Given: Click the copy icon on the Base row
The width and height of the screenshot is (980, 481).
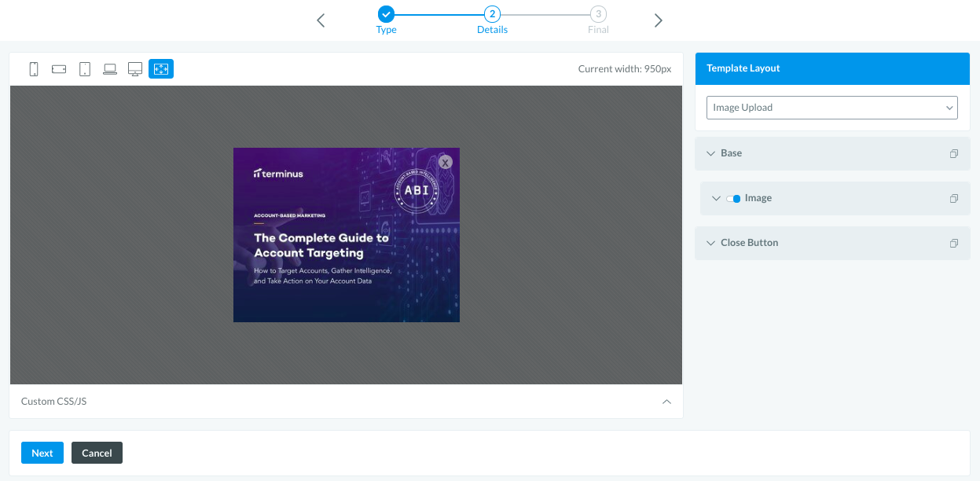Looking at the screenshot, I should click(954, 154).
